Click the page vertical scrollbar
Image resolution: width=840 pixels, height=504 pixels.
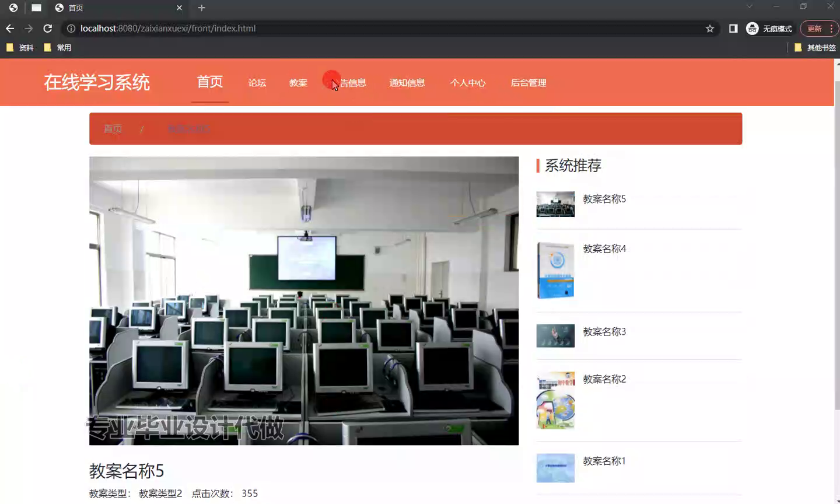[x=837, y=245]
